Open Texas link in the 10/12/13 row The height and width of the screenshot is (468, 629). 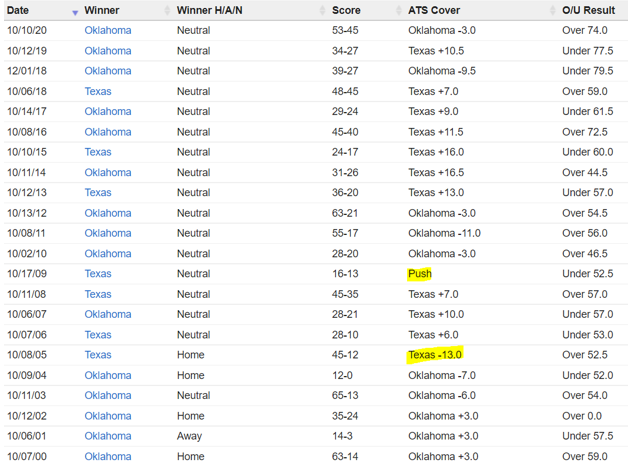tap(98, 193)
